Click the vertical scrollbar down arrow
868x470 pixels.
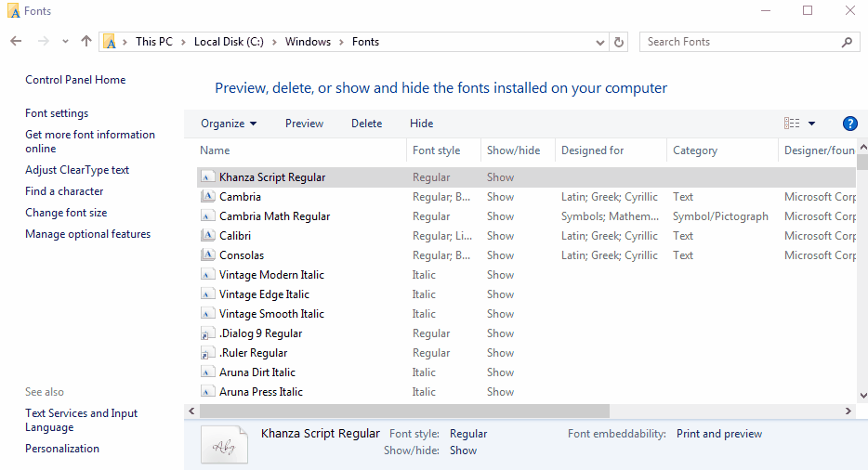click(862, 396)
